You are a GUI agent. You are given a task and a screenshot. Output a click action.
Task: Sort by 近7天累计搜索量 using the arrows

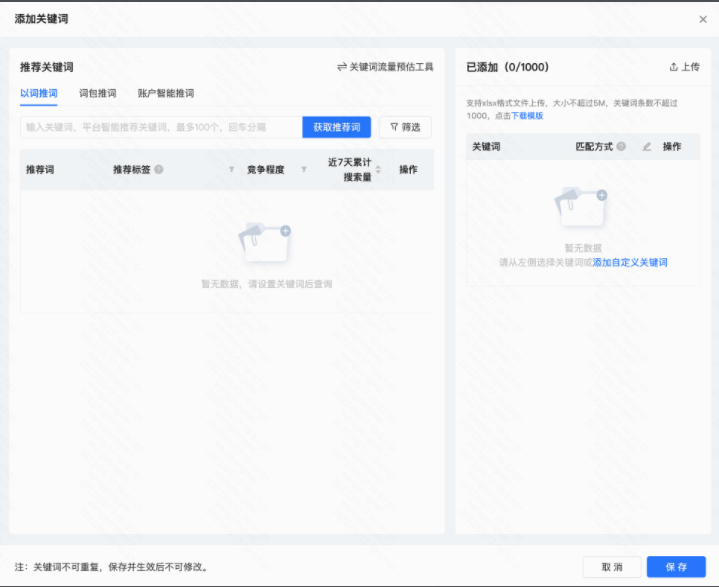(x=378, y=169)
